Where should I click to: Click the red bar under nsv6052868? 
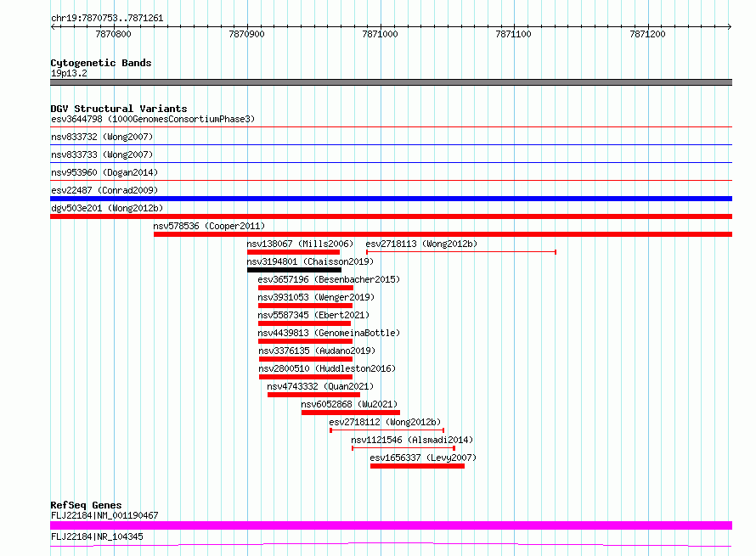tap(351, 413)
